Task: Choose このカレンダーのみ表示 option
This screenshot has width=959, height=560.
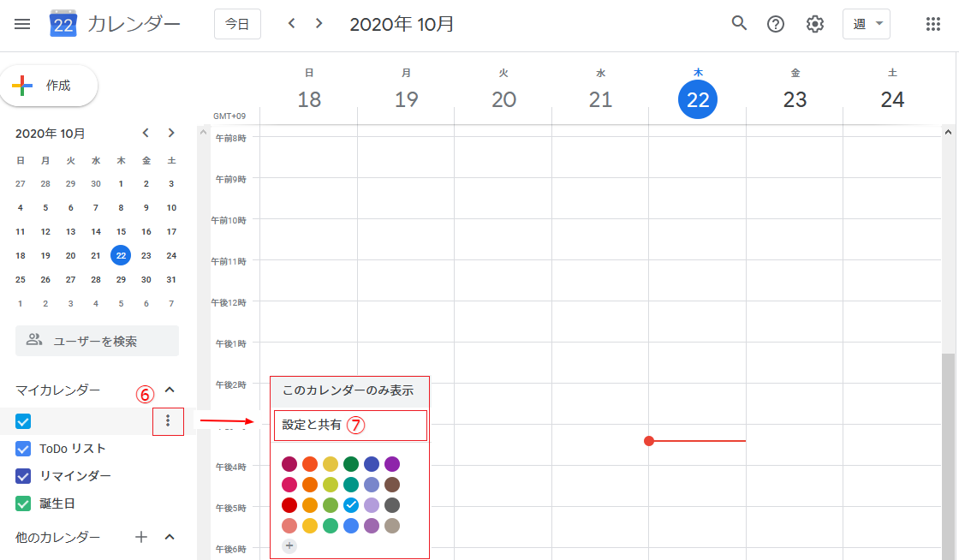Action: [348, 390]
